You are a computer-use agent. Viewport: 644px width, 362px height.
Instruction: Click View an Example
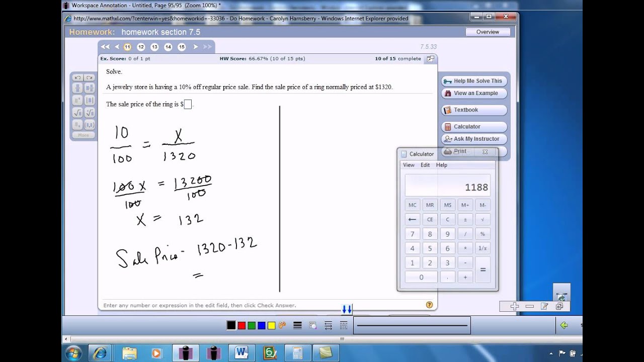(474, 94)
